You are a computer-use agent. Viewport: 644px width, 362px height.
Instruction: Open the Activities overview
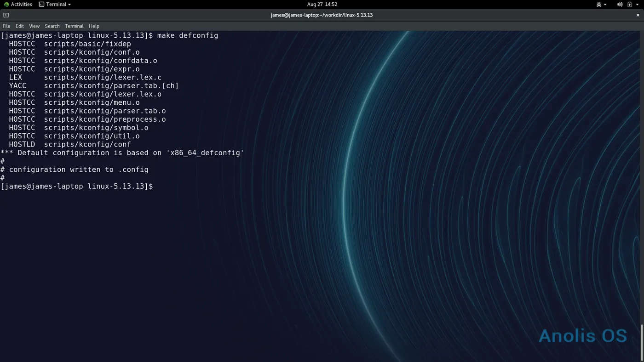click(18, 4)
